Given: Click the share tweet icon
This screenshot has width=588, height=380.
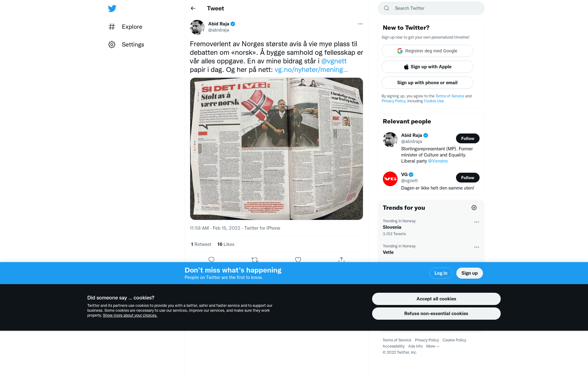Looking at the screenshot, I should click(x=341, y=260).
